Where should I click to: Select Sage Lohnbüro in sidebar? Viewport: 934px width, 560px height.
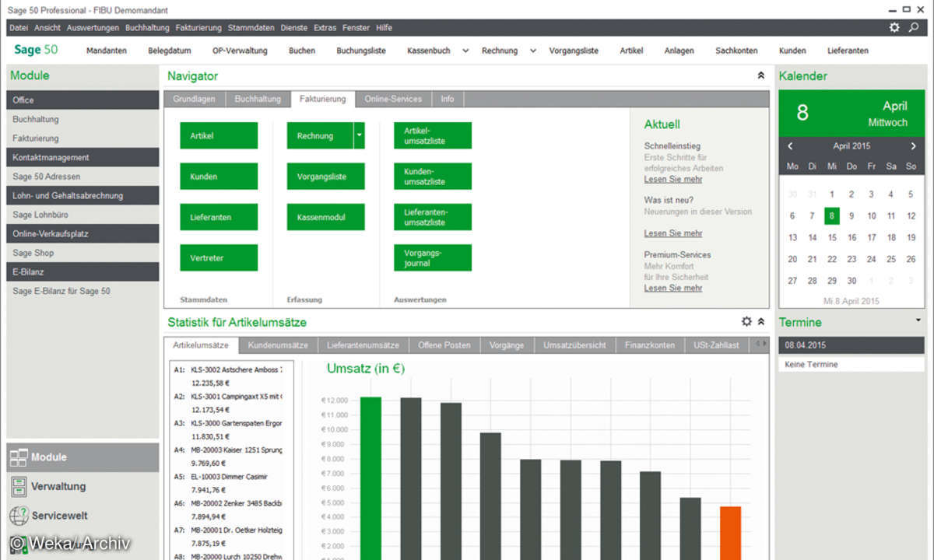[x=83, y=215]
